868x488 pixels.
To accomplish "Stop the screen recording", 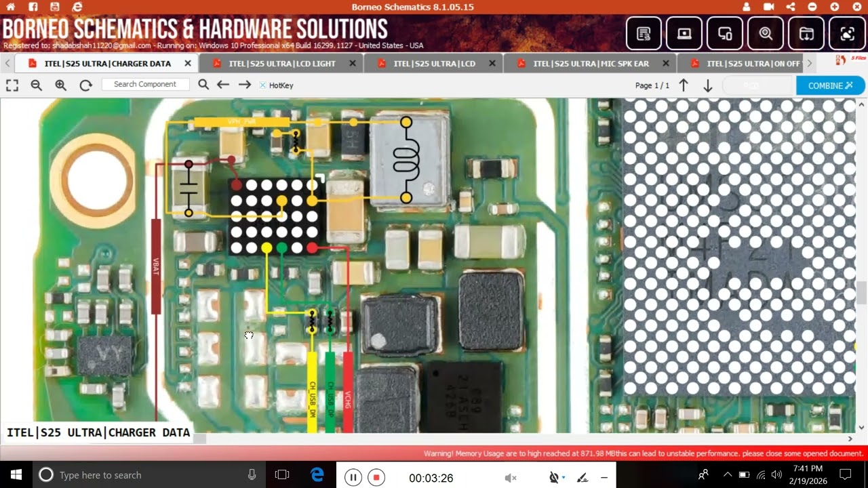I will (376, 477).
